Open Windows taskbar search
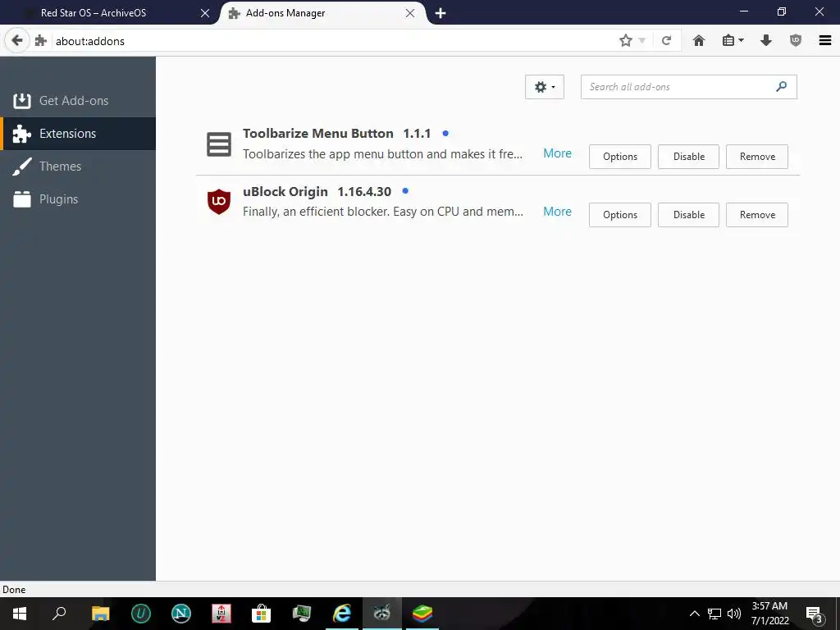The width and height of the screenshot is (840, 630). point(59,614)
